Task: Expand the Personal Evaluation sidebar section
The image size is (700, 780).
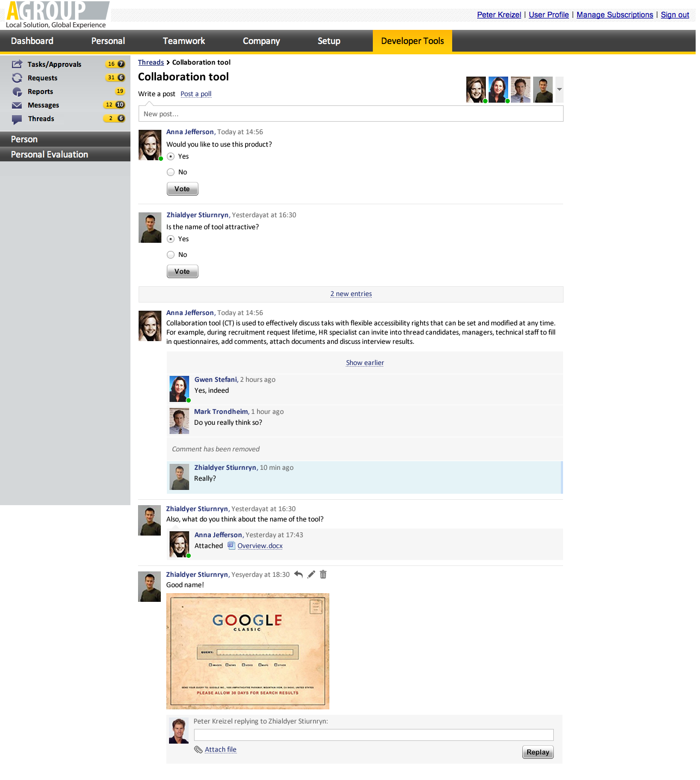Action: [65, 154]
